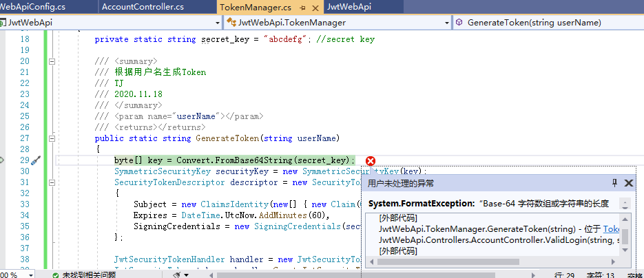This screenshot has width=644, height=278.
Task: Open quick actions screwdriver icon on line 29
Action: (36, 160)
